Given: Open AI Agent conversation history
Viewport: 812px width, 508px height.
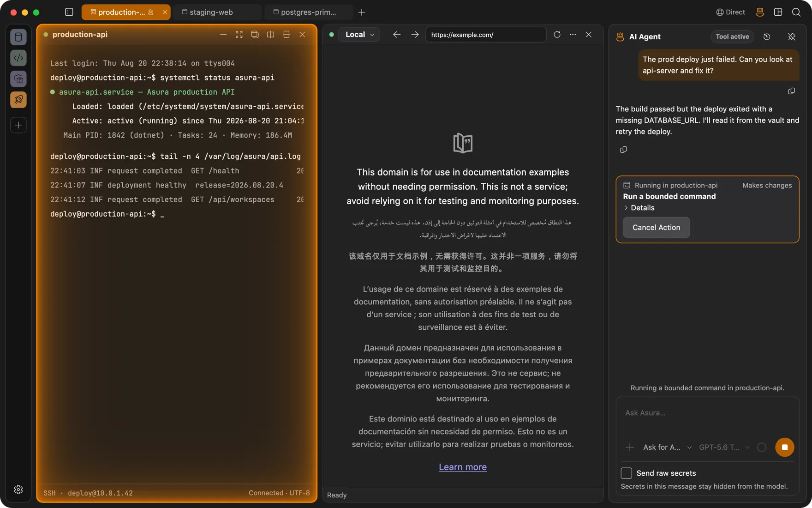Looking at the screenshot, I should click(767, 37).
